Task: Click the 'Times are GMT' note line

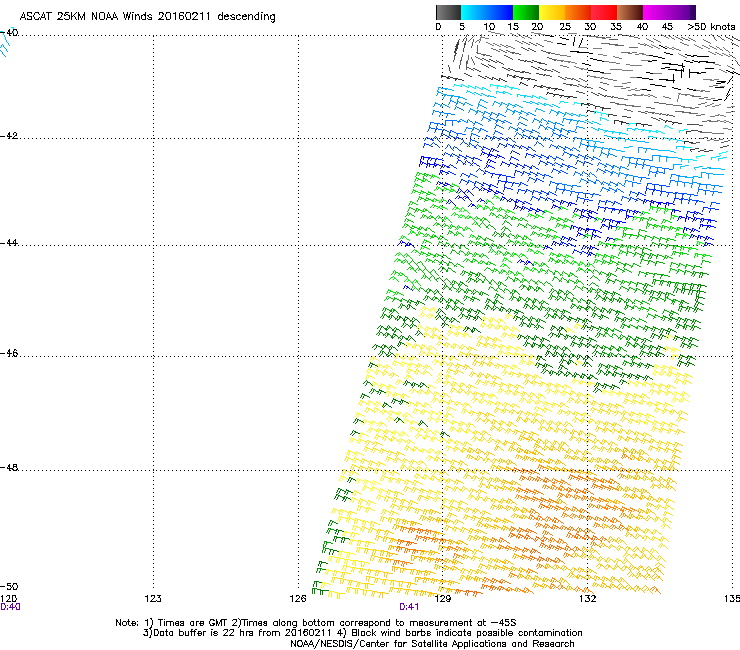Action: 316,623
